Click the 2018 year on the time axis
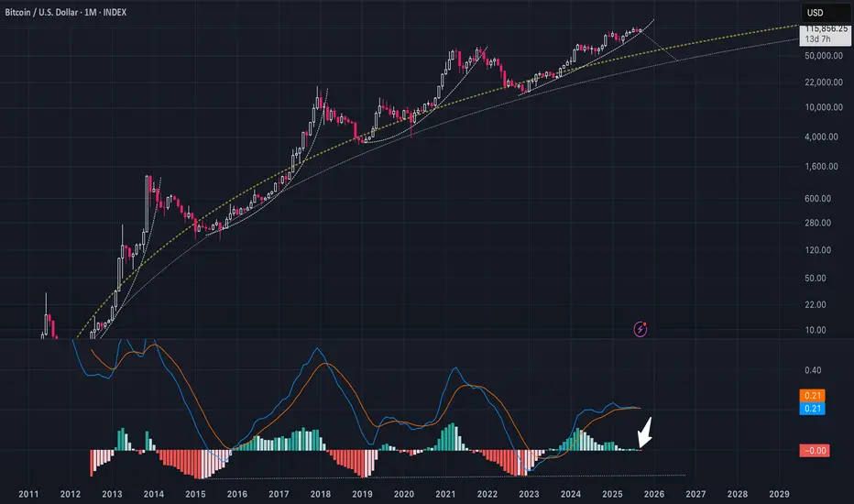 (x=321, y=494)
